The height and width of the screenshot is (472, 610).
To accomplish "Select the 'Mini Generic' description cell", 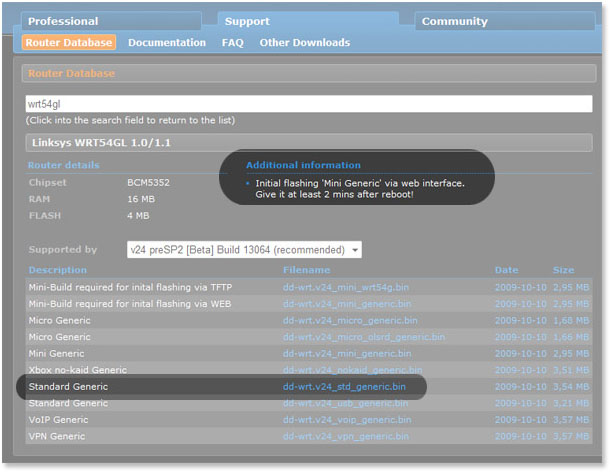I will click(x=56, y=354).
